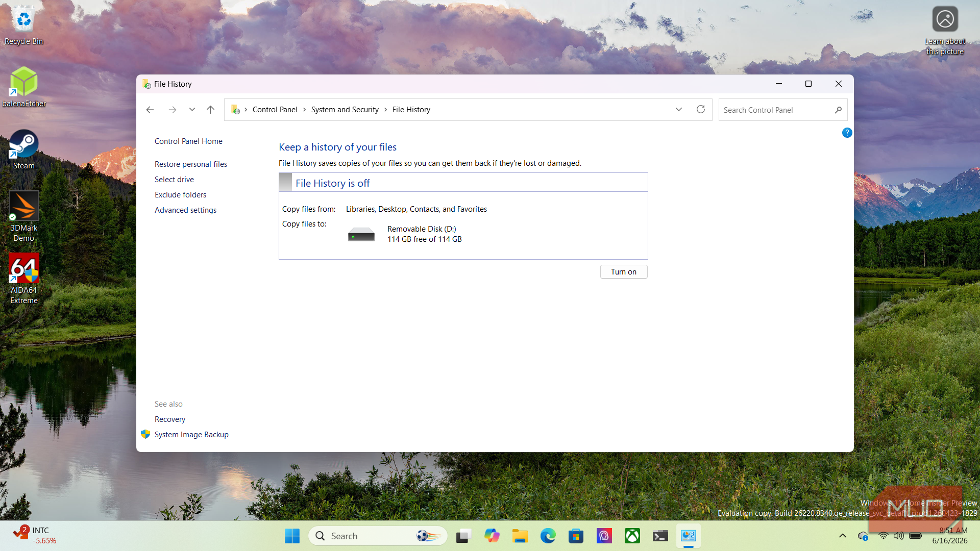Expand the address bar history dropdown

679,110
